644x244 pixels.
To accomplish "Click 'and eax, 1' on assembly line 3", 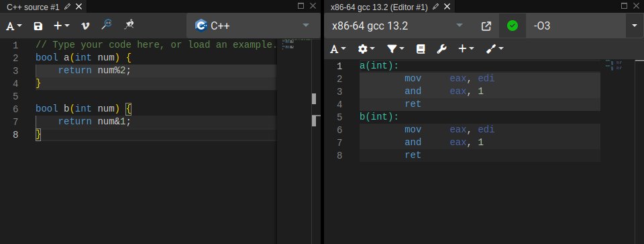I will (443, 91).
